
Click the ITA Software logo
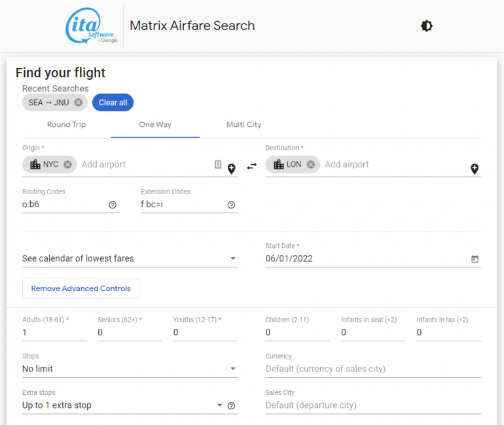click(x=92, y=26)
